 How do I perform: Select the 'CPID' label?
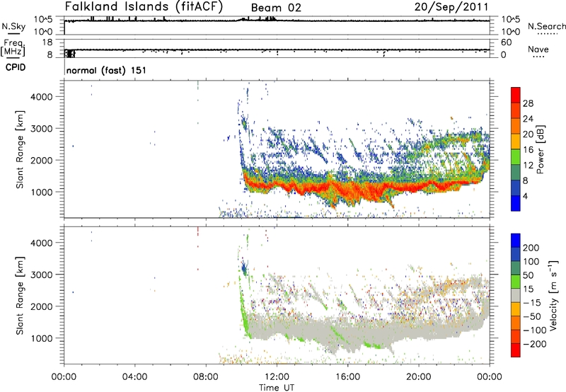16,67
